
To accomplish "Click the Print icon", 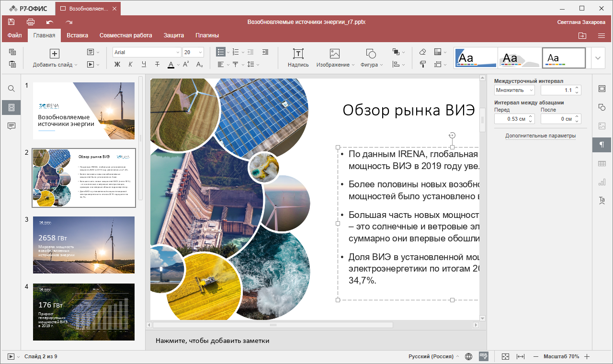I will [x=31, y=22].
